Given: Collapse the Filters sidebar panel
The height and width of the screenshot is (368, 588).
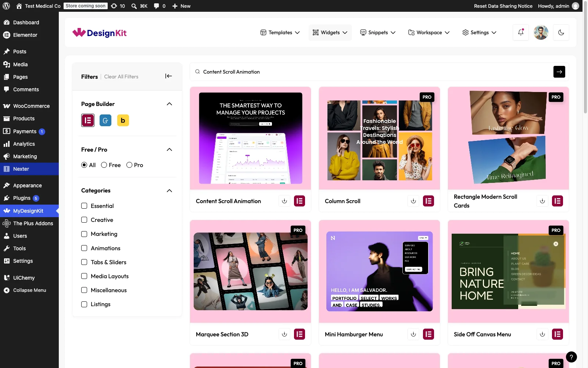Looking at the screenshot, I should 169,76.
